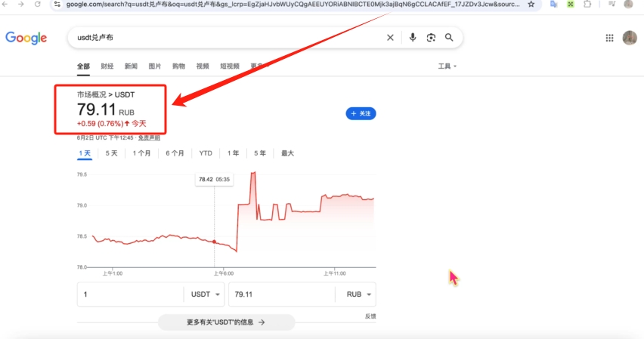Image resolution: width=644 pixels, height=339 pixels.
Task: Click the converted amount field 79.11
Action: 282,294
